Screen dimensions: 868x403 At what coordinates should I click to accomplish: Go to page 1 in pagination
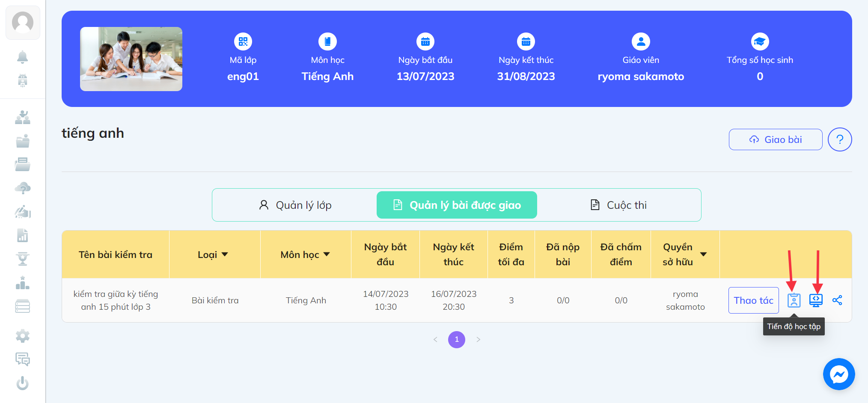click(x=457, y=340)
